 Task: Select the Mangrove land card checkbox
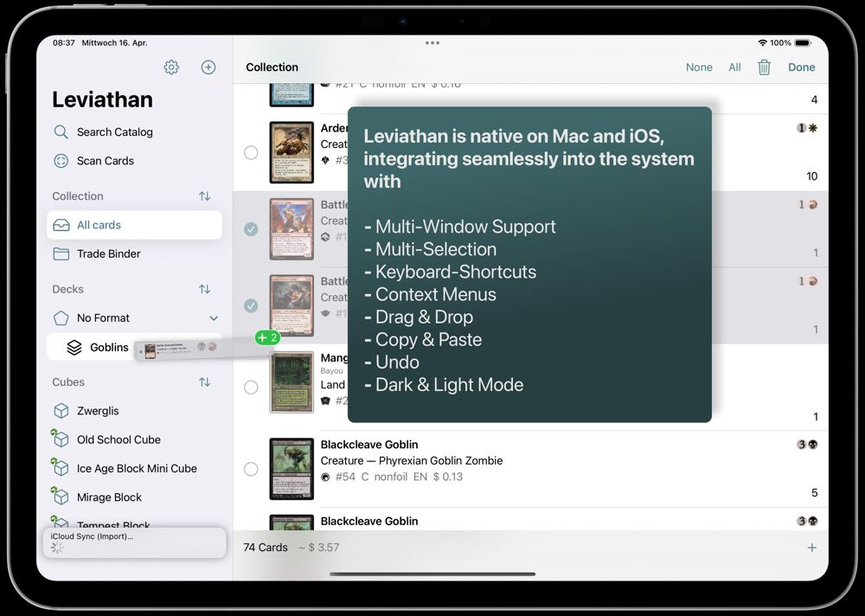[251, 387]
